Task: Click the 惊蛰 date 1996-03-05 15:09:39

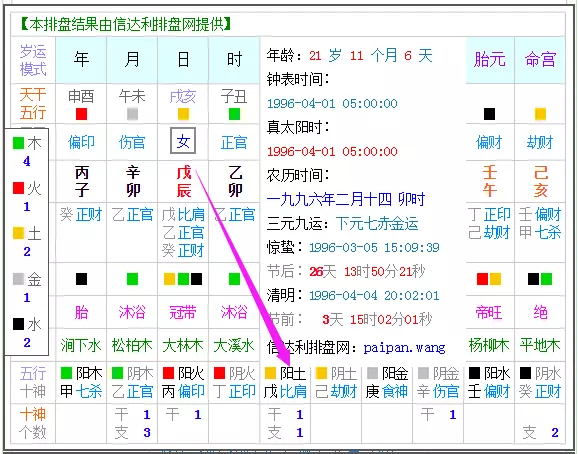Action: 375,248
